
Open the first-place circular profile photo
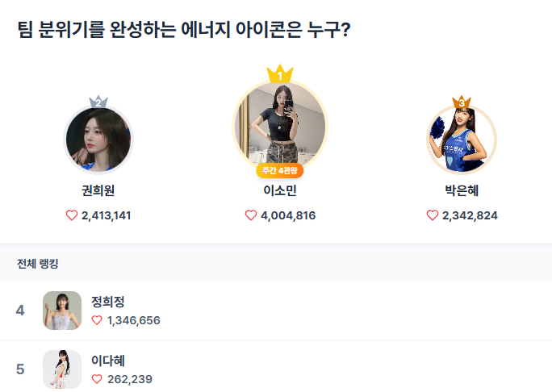[280, 127]
